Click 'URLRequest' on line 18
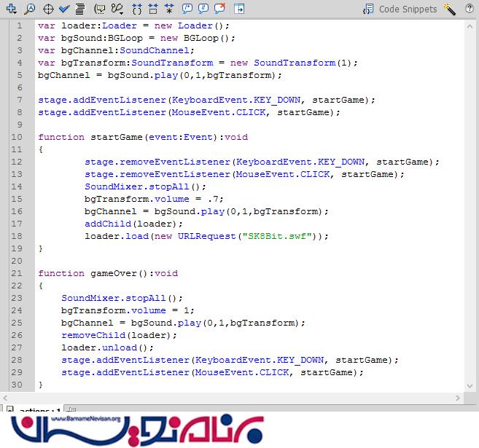The image size is (479, 448). click(207, 236)
